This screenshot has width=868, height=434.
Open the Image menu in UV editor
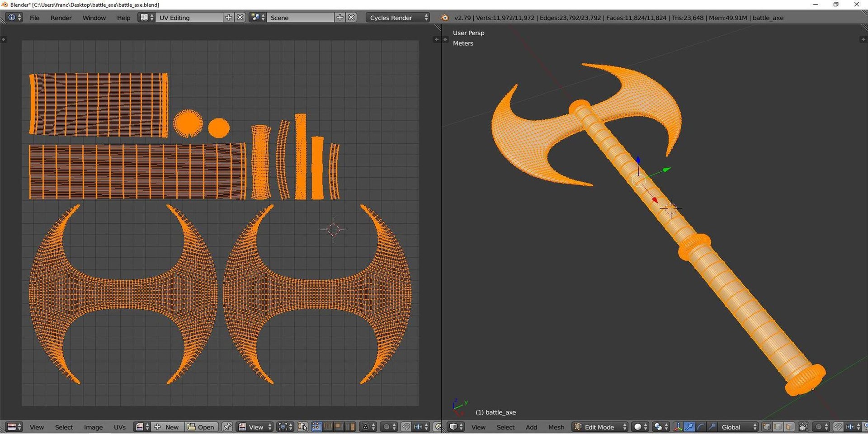pyautogui.click(x=93, y=427)
